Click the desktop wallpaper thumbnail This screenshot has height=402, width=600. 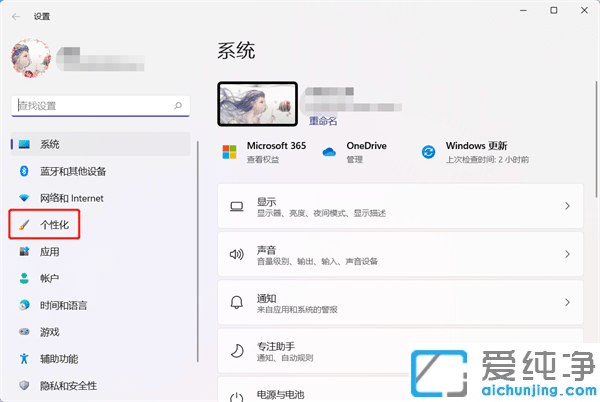point(258,104)
